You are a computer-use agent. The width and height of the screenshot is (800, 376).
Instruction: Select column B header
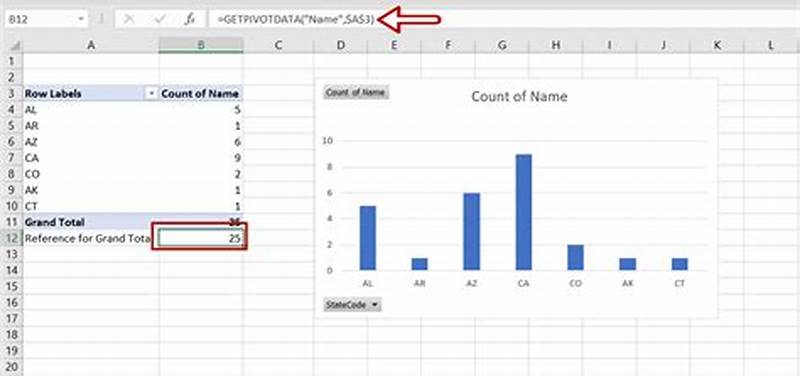coord(201,45)
